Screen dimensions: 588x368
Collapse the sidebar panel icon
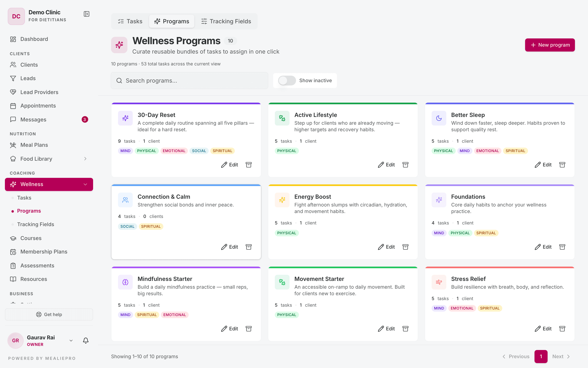[x=87, y=14]
